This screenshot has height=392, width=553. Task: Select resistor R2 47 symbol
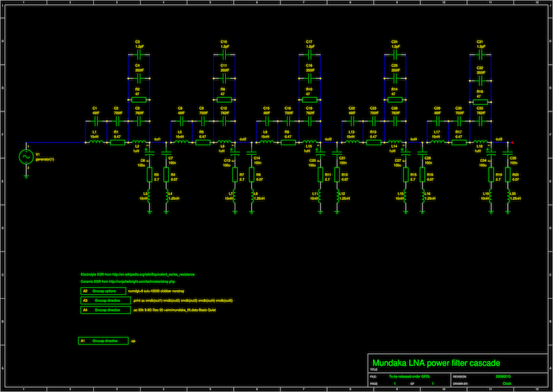pyautogui.click(x=138, y=100)
